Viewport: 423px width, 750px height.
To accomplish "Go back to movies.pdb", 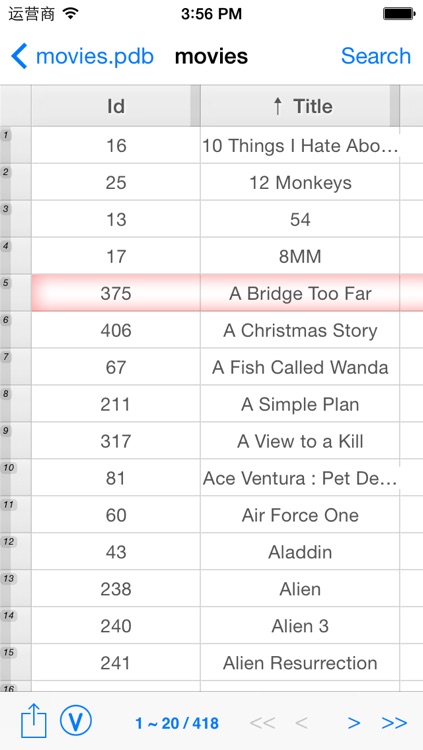I will tap(82, 56).
